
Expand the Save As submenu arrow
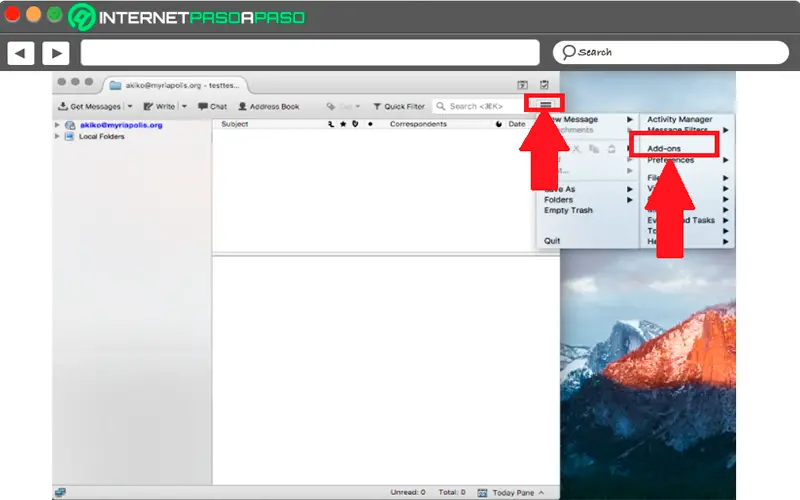pos(630,189)
